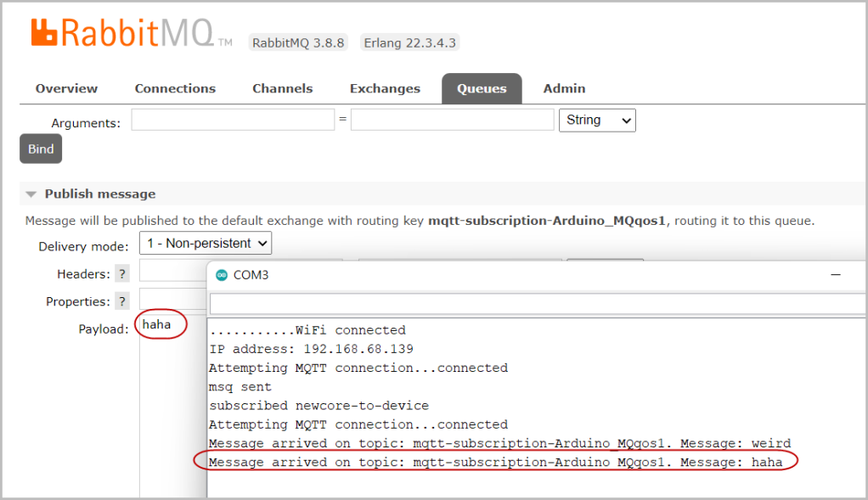The width and height of the screenshot is (868, 500).
Task: Open the Headers help question mark
Action: 122,274
